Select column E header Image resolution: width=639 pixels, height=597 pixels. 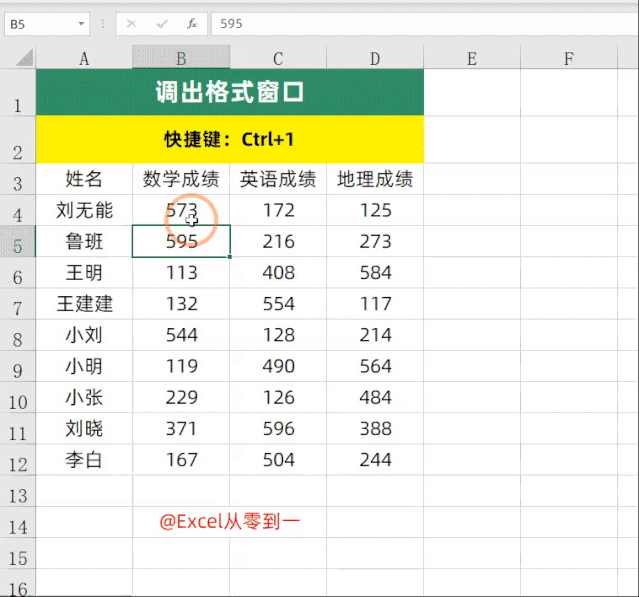click(x=472, y=59)
